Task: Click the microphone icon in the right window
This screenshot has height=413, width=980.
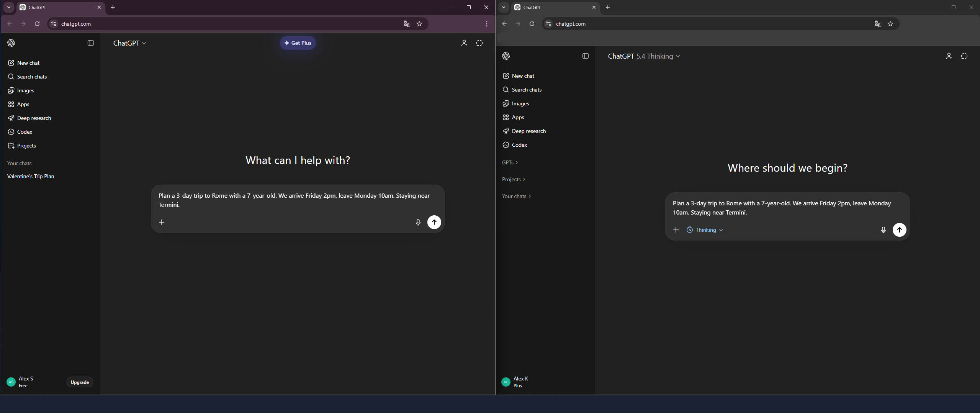Action: (883, 230)
